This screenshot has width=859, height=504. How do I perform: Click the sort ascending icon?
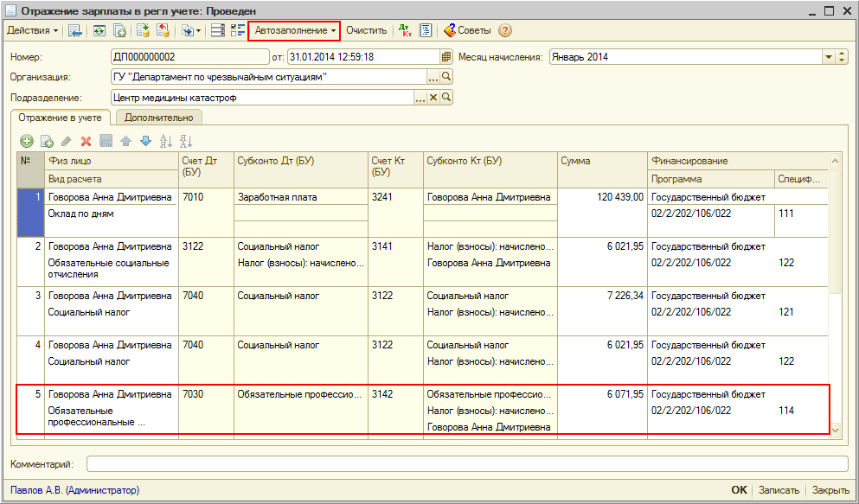[166, 141]
